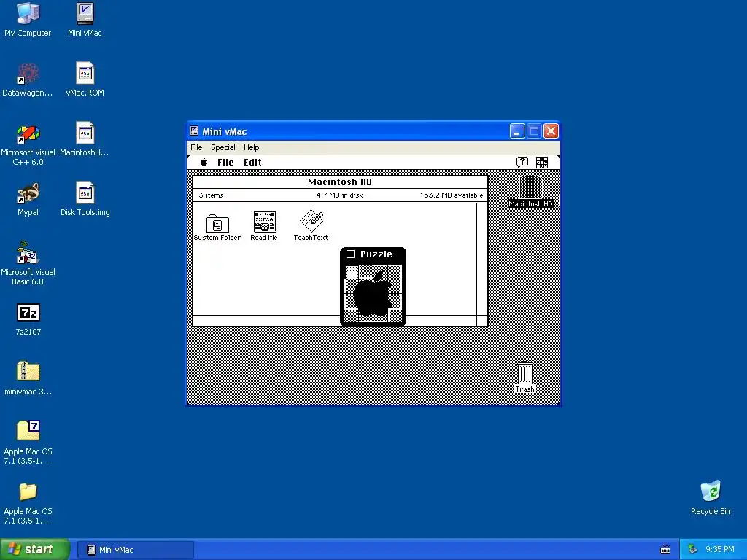Click the Puzzle window close box

(x=351, y=254)
